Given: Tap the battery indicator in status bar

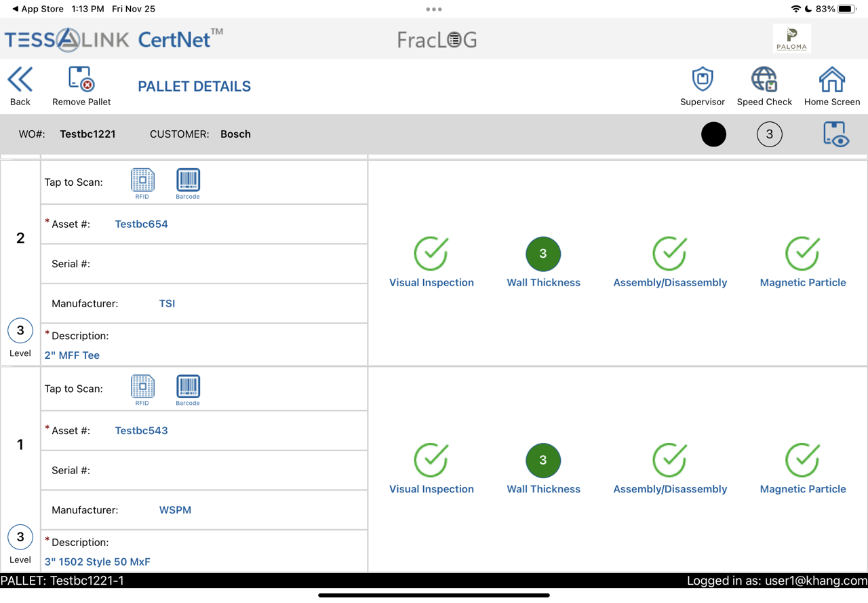Looking at the screenshot, I should pos(846,9).
